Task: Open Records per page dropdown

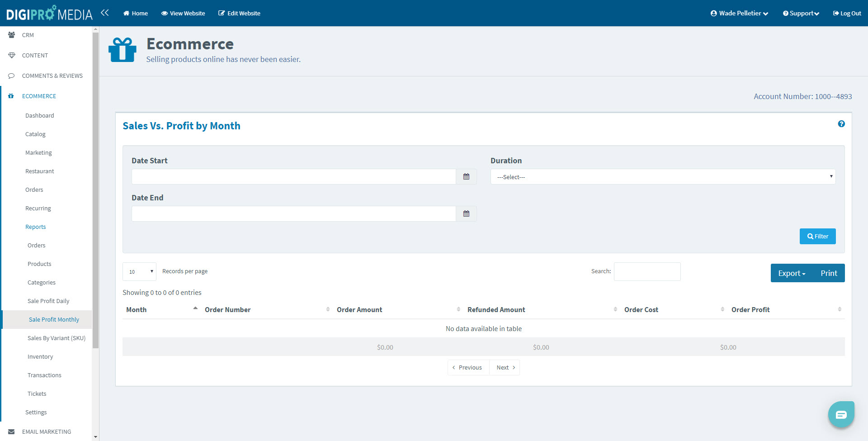Action: (139, 272)
